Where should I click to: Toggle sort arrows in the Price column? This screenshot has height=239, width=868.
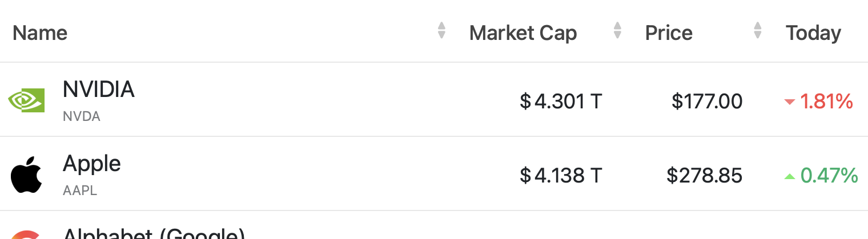(x=758, y=31)
